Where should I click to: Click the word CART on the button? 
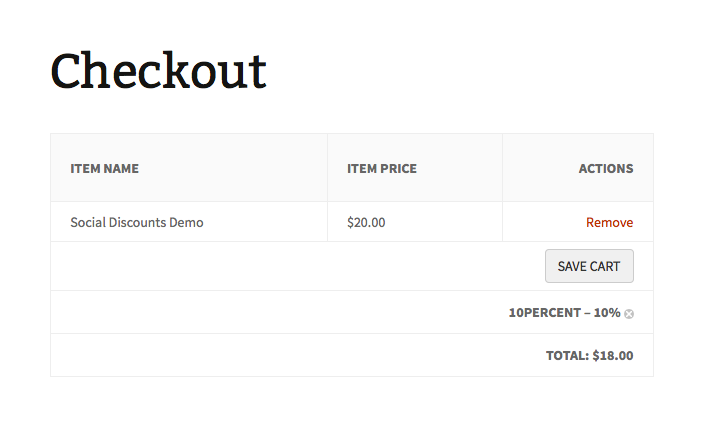tap(606, 266)
